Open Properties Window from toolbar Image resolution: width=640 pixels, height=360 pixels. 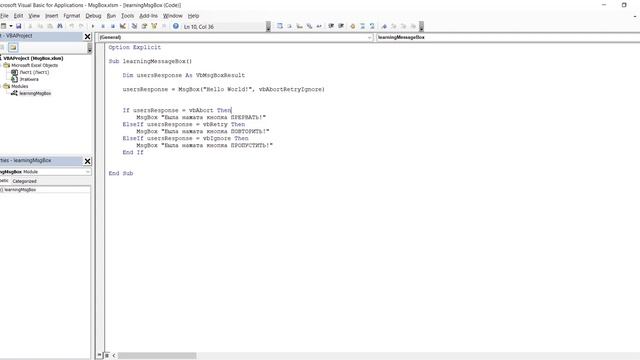(x=144, y=26)
